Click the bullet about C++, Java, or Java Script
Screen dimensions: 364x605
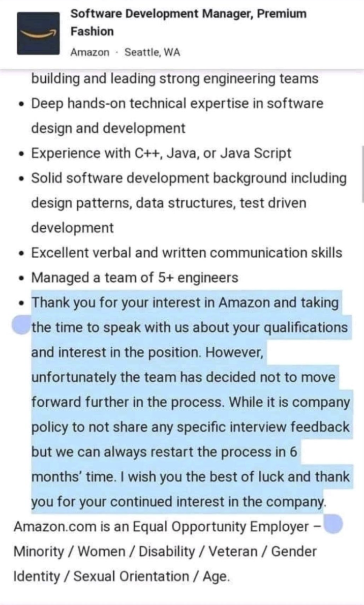[161, 153]
